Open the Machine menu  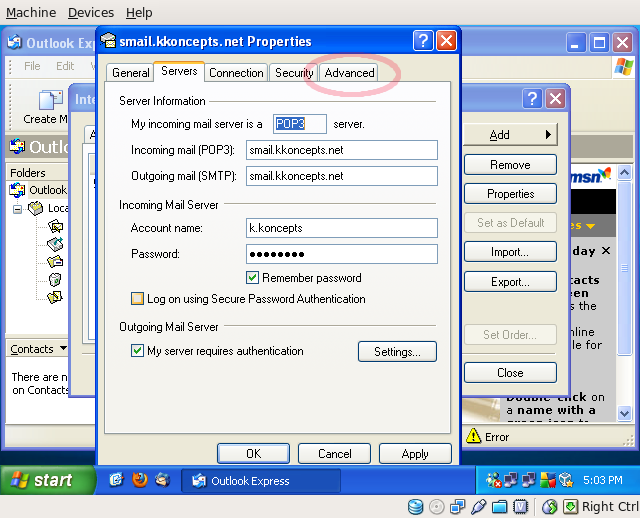pyautogui.click(x=31, y=13)
